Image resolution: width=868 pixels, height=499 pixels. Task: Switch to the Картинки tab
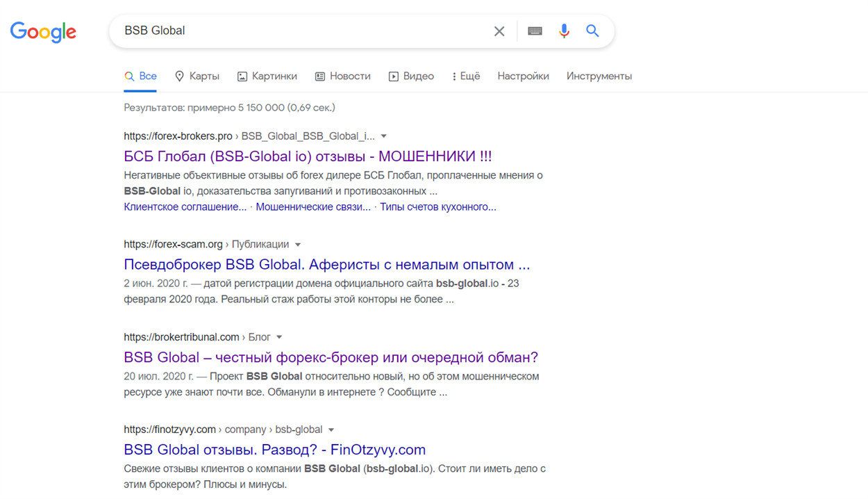pyautogui.click(x=267, y=76)
